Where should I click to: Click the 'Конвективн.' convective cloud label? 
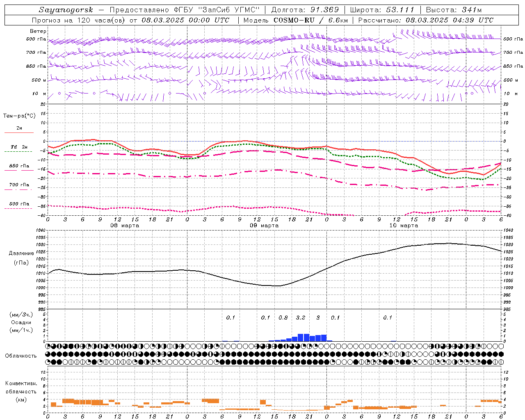21,383
